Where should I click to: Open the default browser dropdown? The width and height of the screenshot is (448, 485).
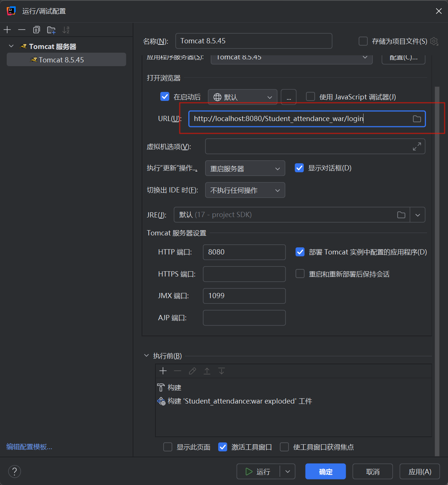[242, 97]
